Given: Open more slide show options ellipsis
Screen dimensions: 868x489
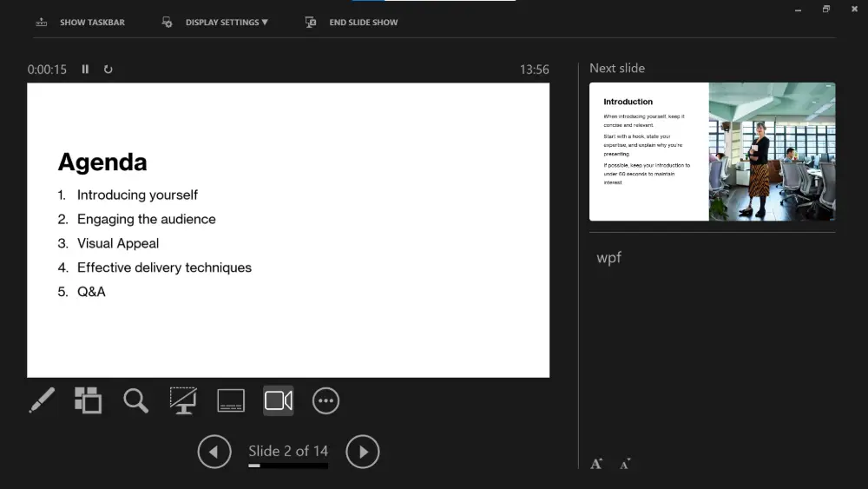Looking at the screenshot, I should coord(325,400).
